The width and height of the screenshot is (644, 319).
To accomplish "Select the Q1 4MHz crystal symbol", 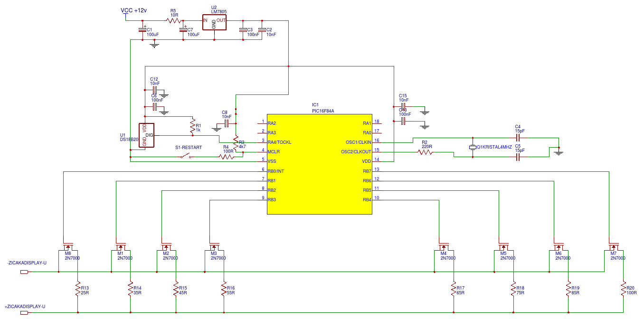I will click(472, 147).
